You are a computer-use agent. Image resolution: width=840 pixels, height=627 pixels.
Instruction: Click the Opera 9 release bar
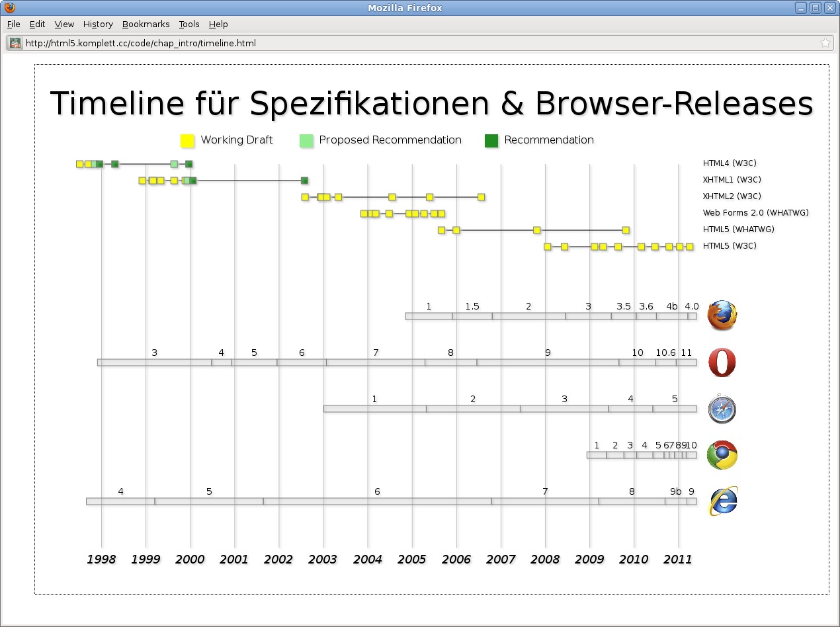(x=548, y=362)
